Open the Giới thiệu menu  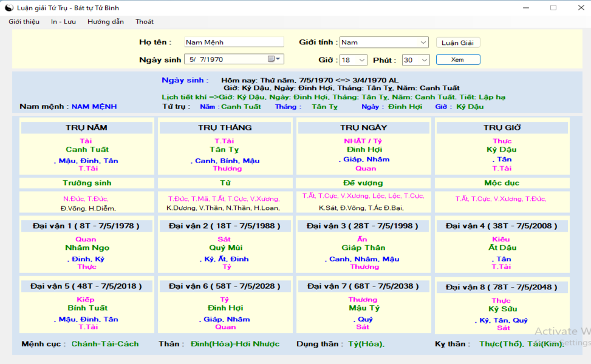click(x=24, y=22)
